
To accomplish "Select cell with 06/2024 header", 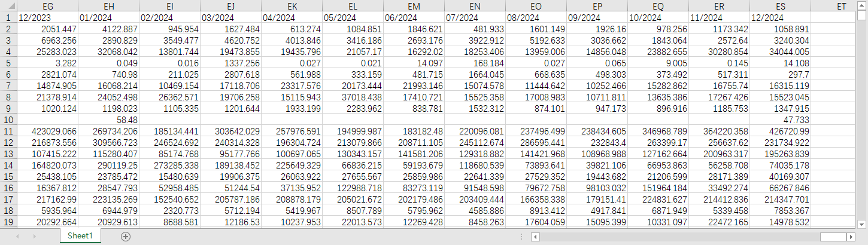I will click(x=414, y=17).
